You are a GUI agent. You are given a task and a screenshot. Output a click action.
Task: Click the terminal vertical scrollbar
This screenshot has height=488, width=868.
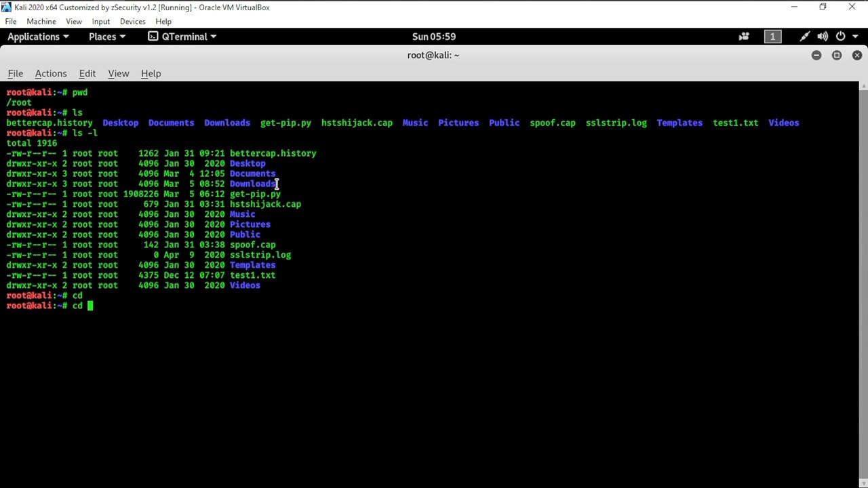tap(863, 285)
